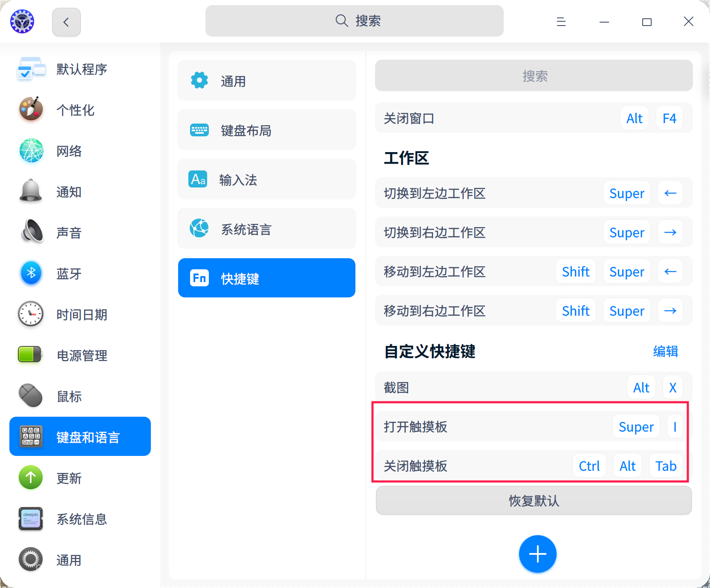The width and height of the screenshot is (710, 588).
Task: Click the 默认程序 icon in sidebar
Action: click(x=31, y=69)
